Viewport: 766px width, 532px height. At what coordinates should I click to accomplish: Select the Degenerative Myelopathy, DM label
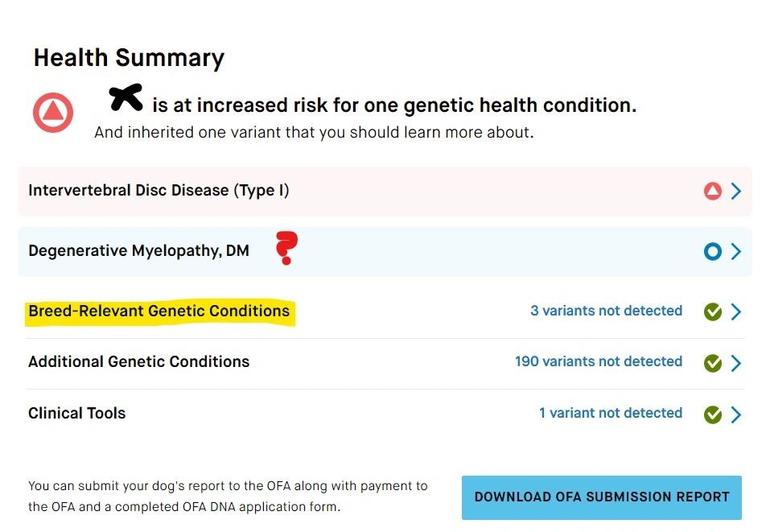click(138, 251)
